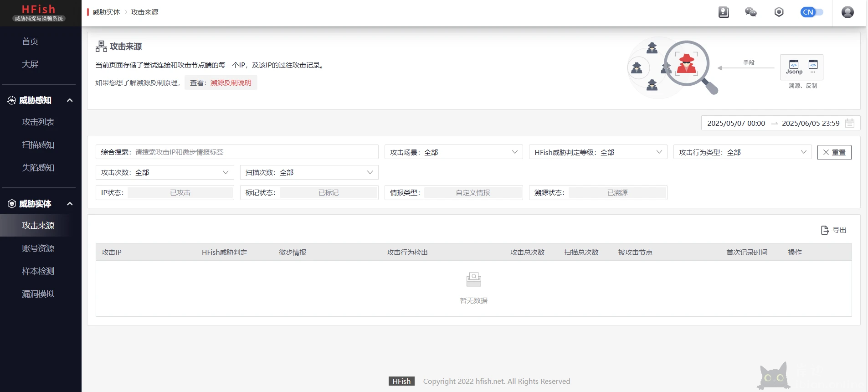Toggle 溯源状态 已溯源 filter

(617, 193)
